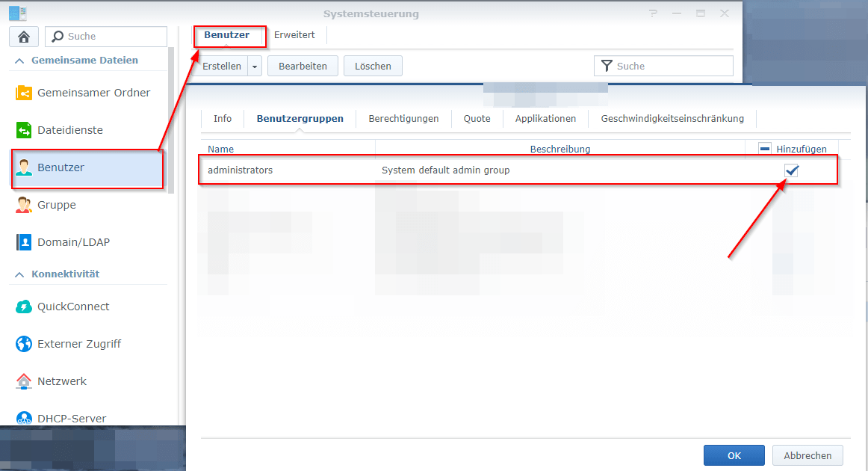The image size is (868, 471).
Task: Open QuickConnect cloud icon
Action: click(x=25, y=307)
